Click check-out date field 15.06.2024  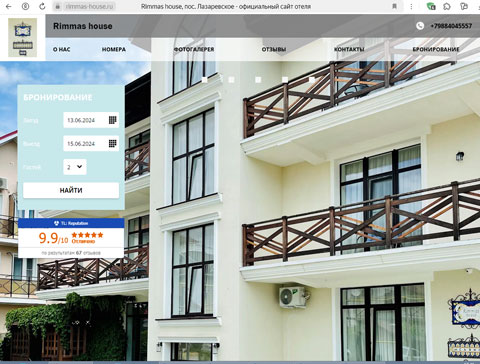pos(91,144)
